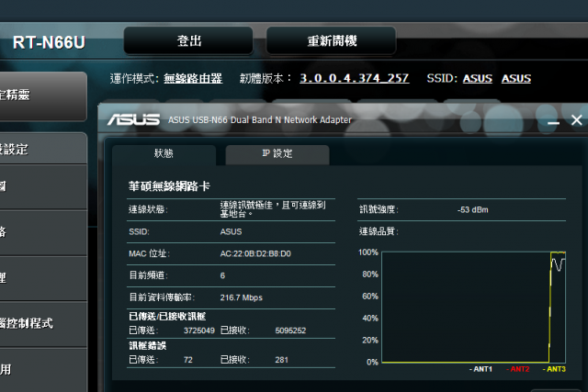
Task: Open the 控制程式 sidebar menu item
Action: click(43, 324)
